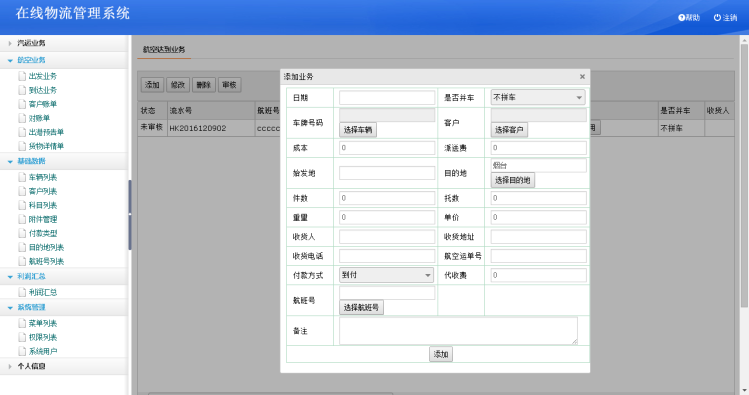
Task: Click the 添加 submit button in dialog
Action: click(440, 354)
